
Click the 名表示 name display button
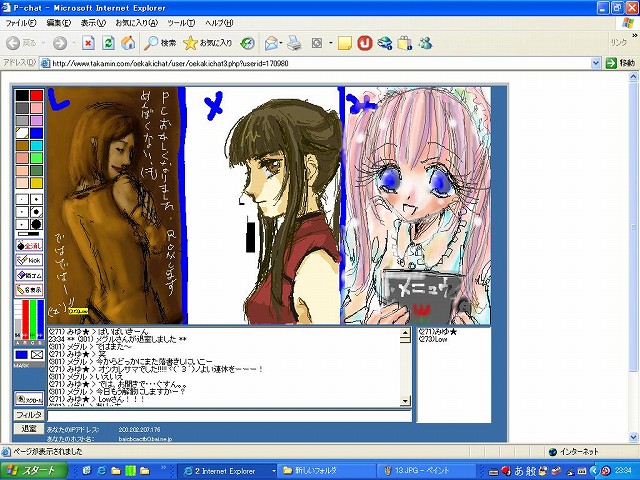point(29,289)
